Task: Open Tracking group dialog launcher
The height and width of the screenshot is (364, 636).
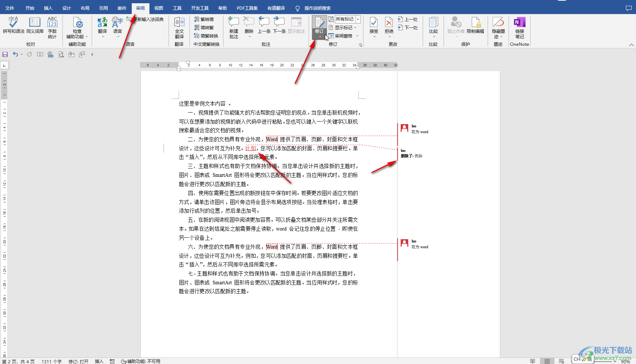Action: point(360,45)
